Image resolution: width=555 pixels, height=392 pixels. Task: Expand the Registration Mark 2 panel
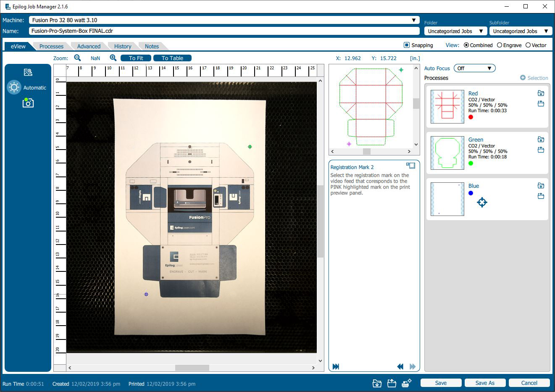click(x=411, y=166)
